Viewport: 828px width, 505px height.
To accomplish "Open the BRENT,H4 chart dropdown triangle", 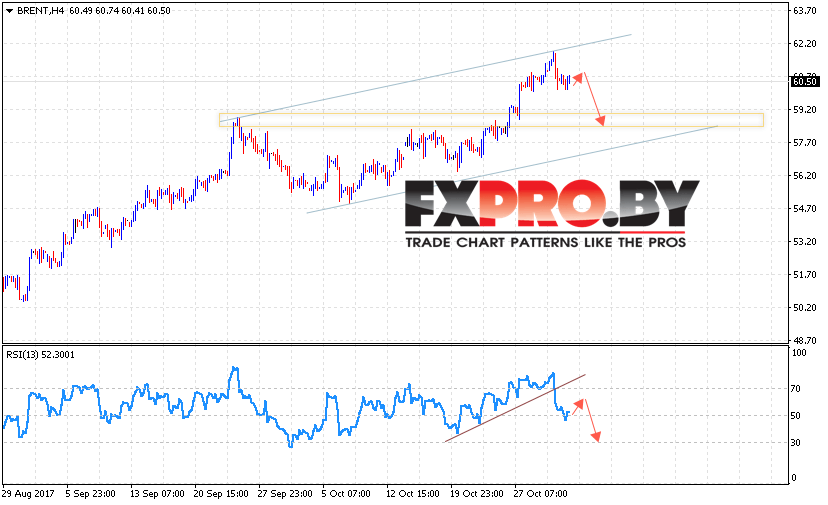I will point(9,11).
